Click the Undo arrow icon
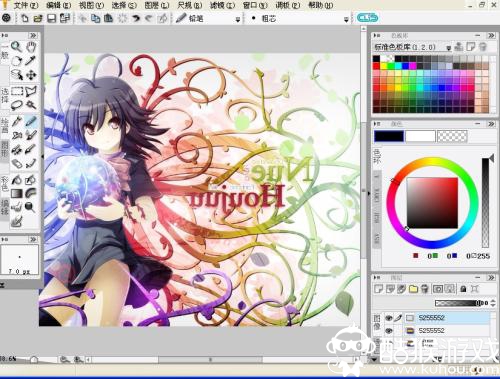The image size is (500, 379). pos(135,18)
